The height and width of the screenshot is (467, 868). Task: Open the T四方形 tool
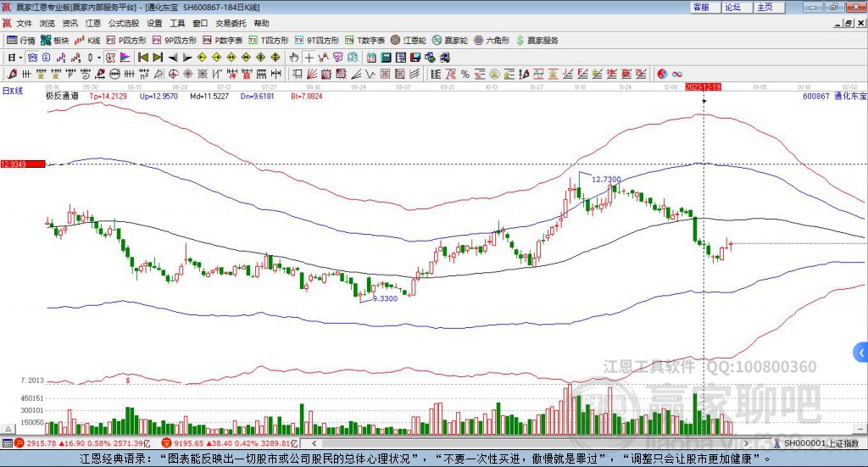pos(269,41)
